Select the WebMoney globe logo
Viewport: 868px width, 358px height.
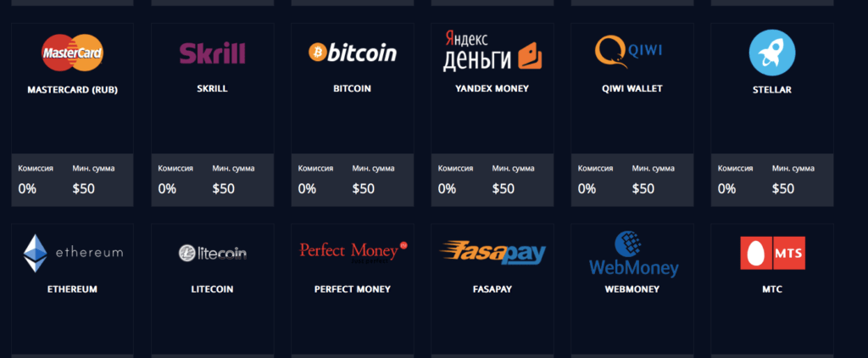pos(634,254)
